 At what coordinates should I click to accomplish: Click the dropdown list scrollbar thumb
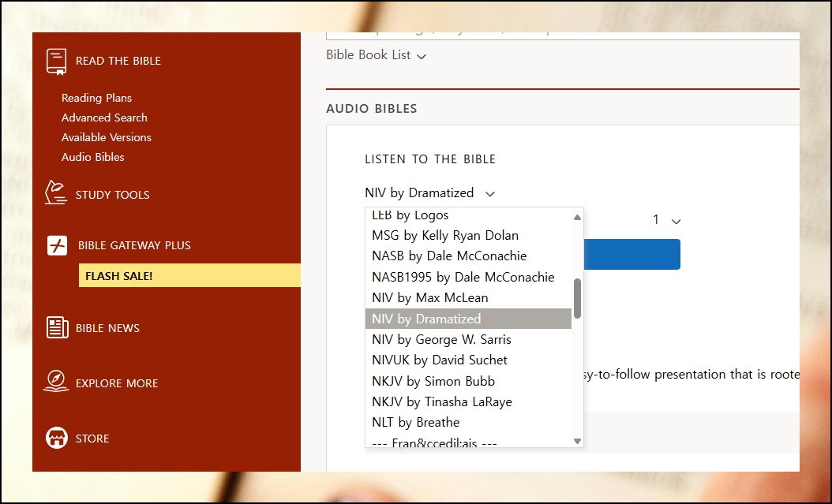577,298
